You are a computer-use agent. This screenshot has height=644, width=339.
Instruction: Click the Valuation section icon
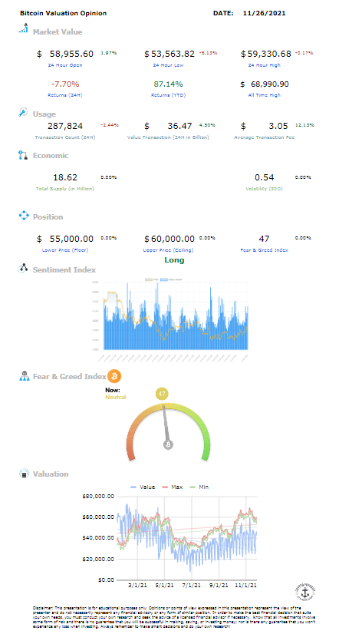coord(24,474)
